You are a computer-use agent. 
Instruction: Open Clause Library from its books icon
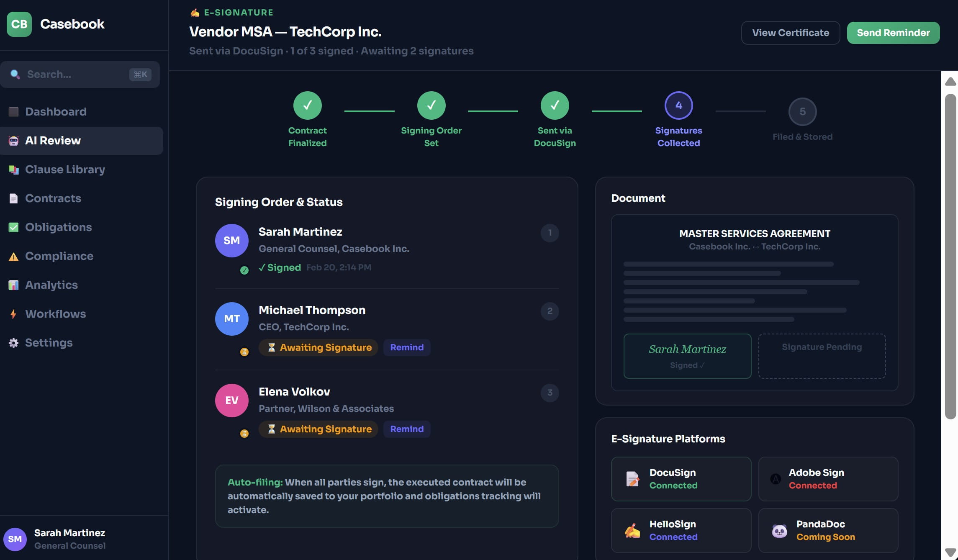[13, 170]
